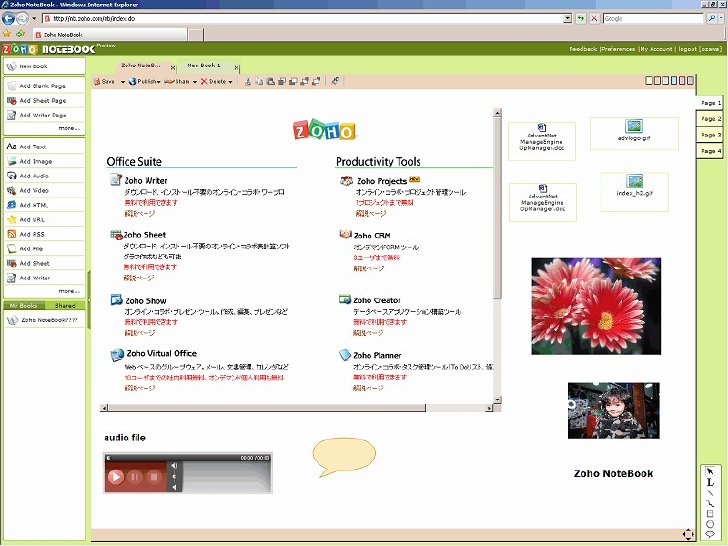Image resolution: width=728 pixels, height=546 pixels.
Task: Select the arrow pointer drawing tool
Action: 710,471
